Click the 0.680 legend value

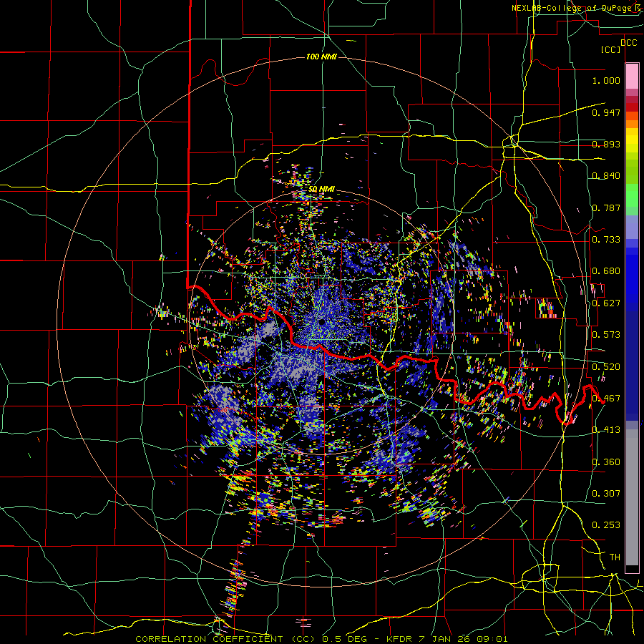606,271
